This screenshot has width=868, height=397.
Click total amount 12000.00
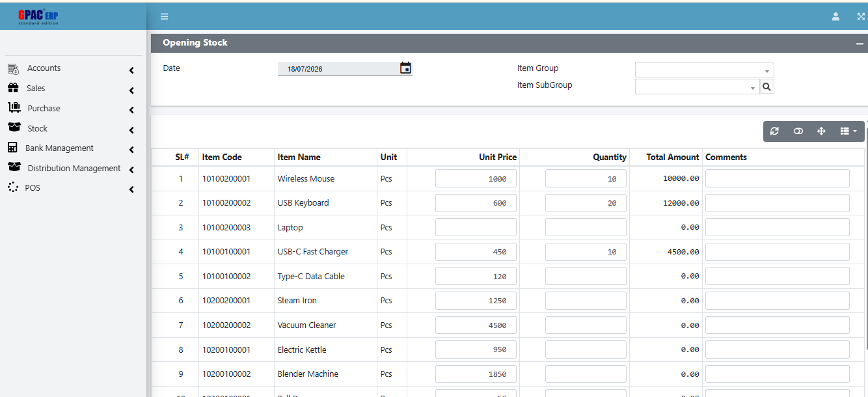681,203
